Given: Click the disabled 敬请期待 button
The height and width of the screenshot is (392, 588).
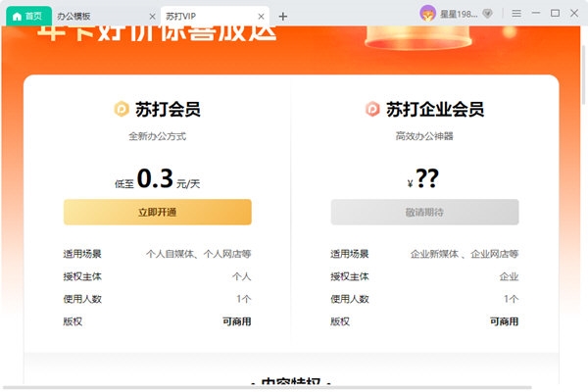Looking at the screenshot, I should click(424, 212).
